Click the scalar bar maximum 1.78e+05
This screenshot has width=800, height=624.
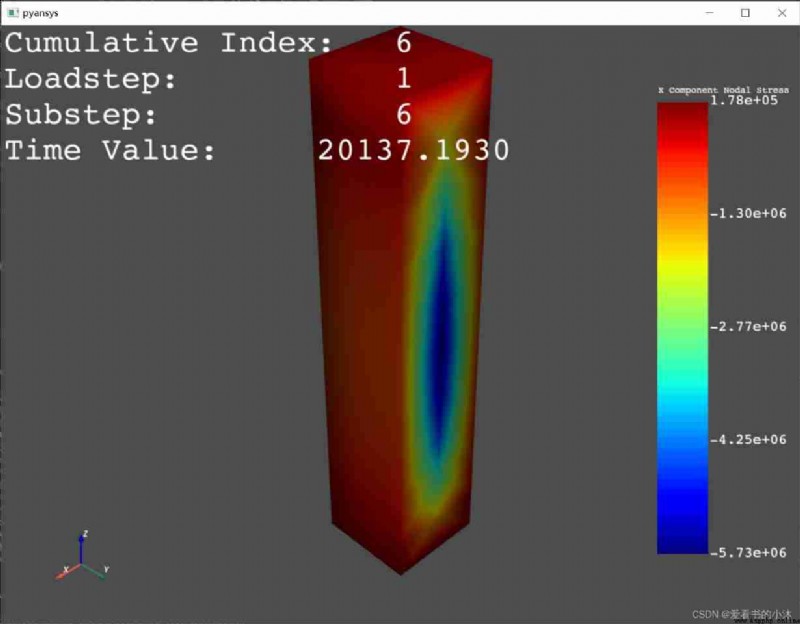point(744,100)
